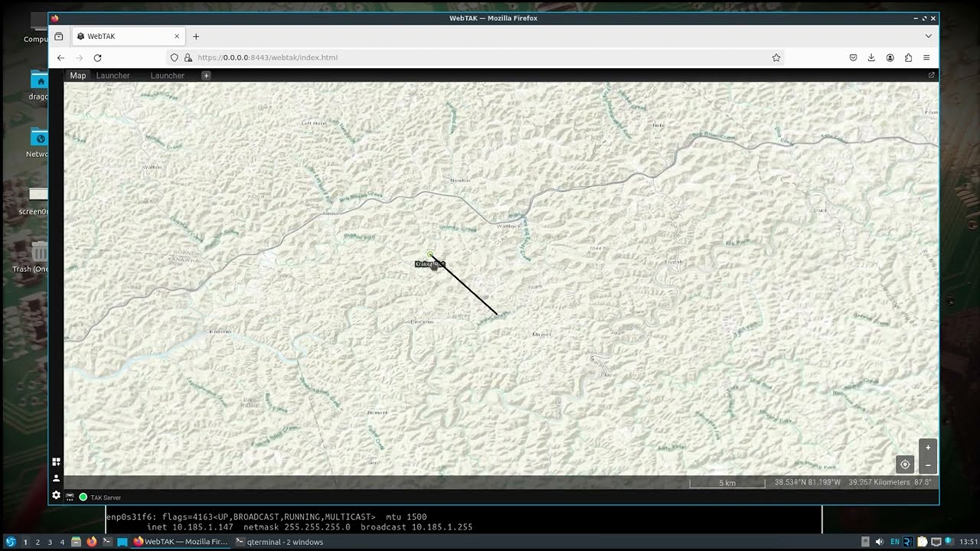Open the user profile icon in sidebar
This screenshot has width=980, height=551.
pos(56,478)
